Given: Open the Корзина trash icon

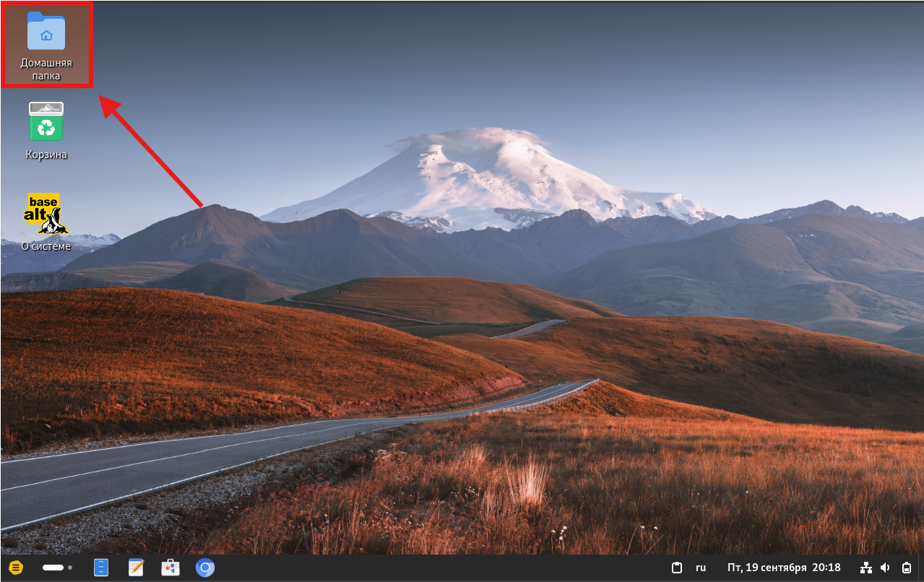Looking at the screenshot, I should coord(46,122).
